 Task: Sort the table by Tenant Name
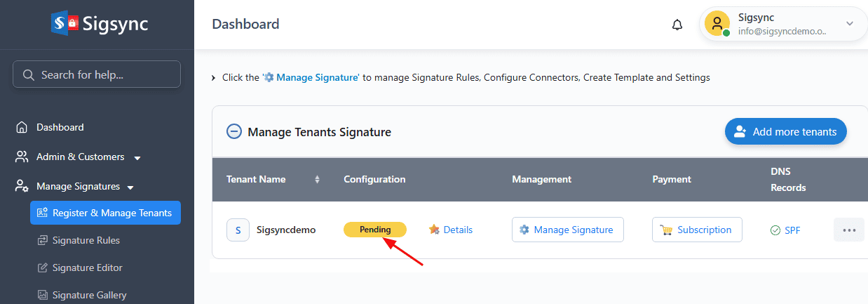tap(317, 180)
